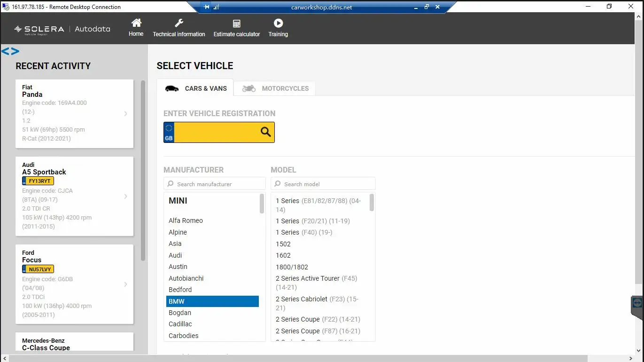Open the Estimate calculator icon
644x362 pixels.
pos(237,24)
